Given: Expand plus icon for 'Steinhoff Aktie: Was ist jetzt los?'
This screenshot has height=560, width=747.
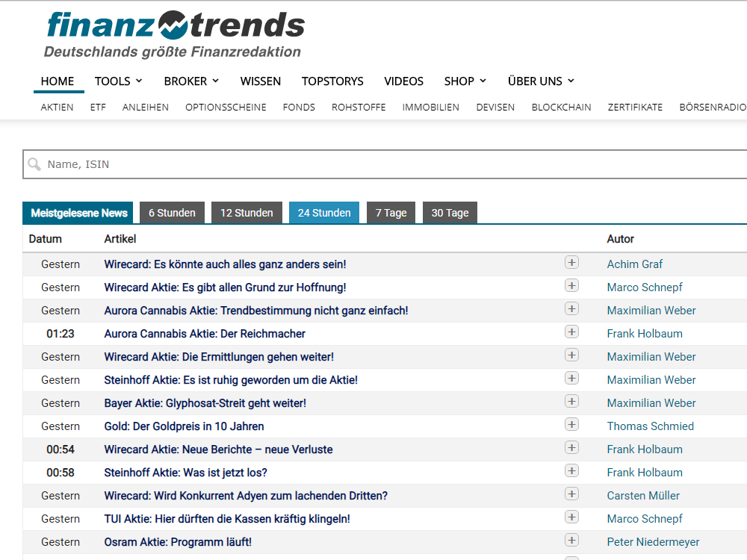Looking at the screenshot, I should point(571,471).
